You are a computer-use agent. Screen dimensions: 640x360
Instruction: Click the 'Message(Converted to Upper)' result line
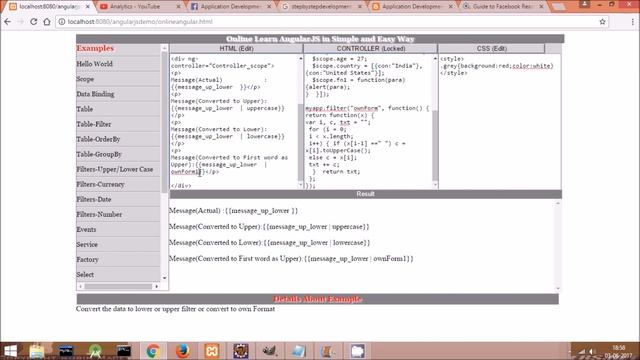click(269, 227)
